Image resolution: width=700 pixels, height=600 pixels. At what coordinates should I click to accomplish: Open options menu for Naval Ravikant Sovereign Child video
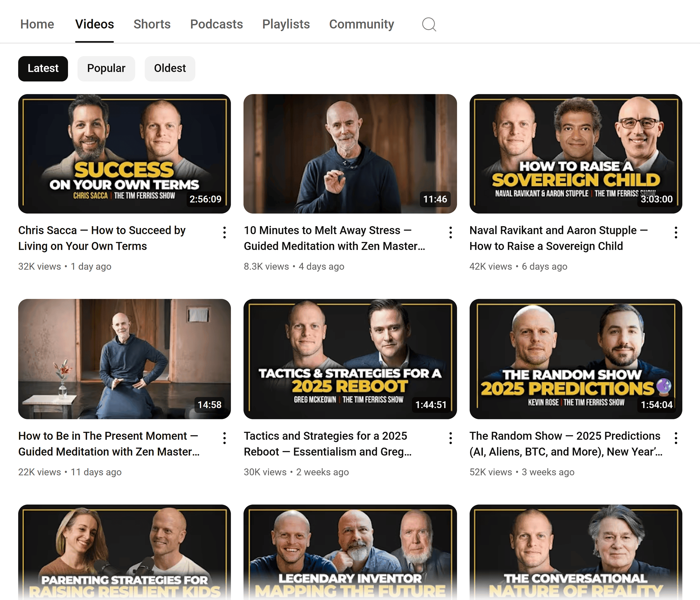click(x=676, y=232)
